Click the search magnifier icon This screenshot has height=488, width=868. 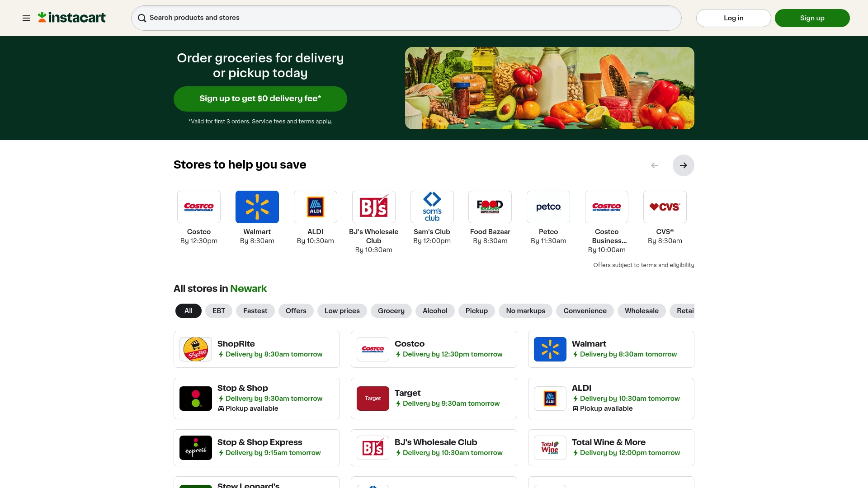click(142, 18)
